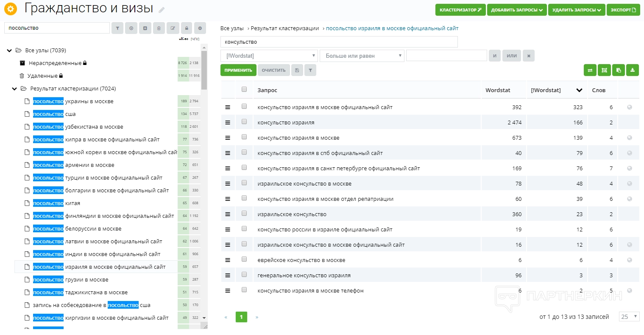This screenshot has height=335, width=644.
Task: Click the lock icon in the node toolbar
Action: [x=186, y=28]
